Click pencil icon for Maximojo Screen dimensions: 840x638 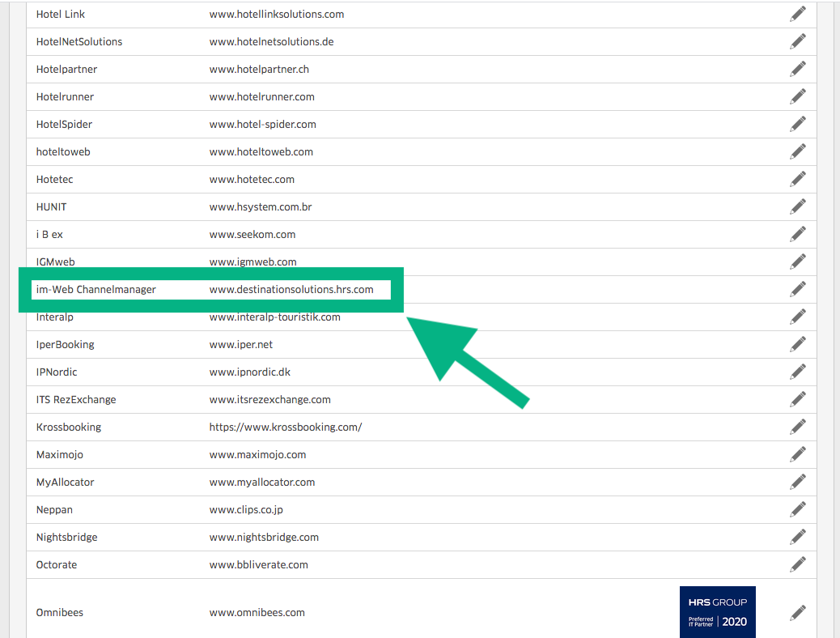[798, 454]
